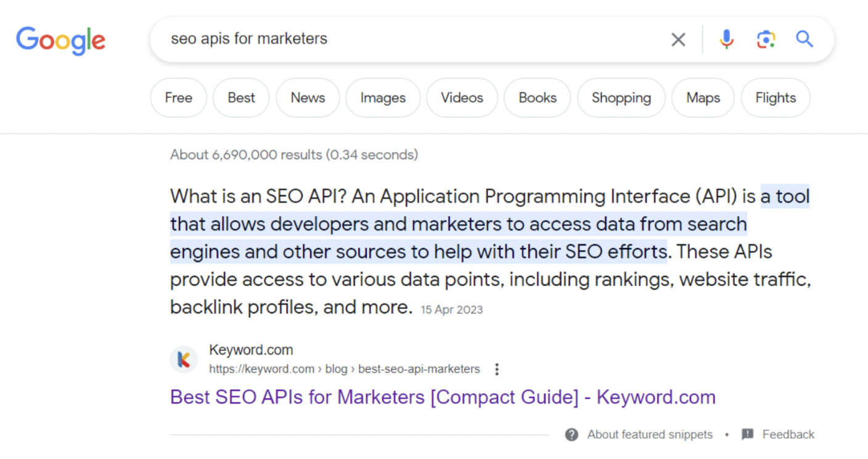The image size is (868, 459).
Task: Return to Google homepage via the logo
Action: (x=60, y=40)
